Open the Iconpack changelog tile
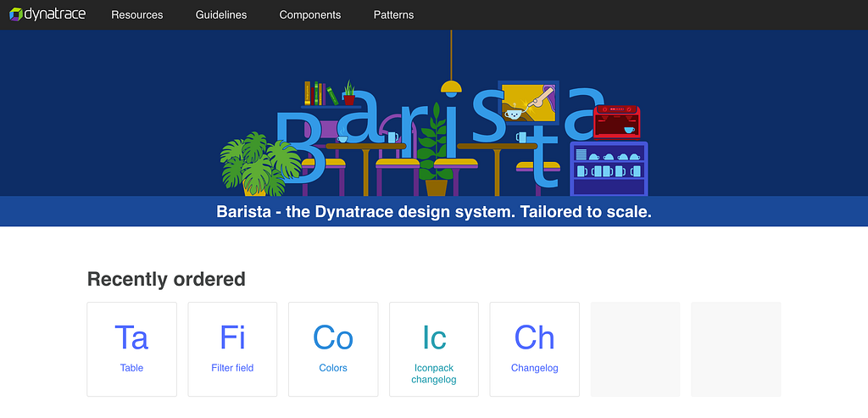868x418 pixels. click(x=434, y=349)
